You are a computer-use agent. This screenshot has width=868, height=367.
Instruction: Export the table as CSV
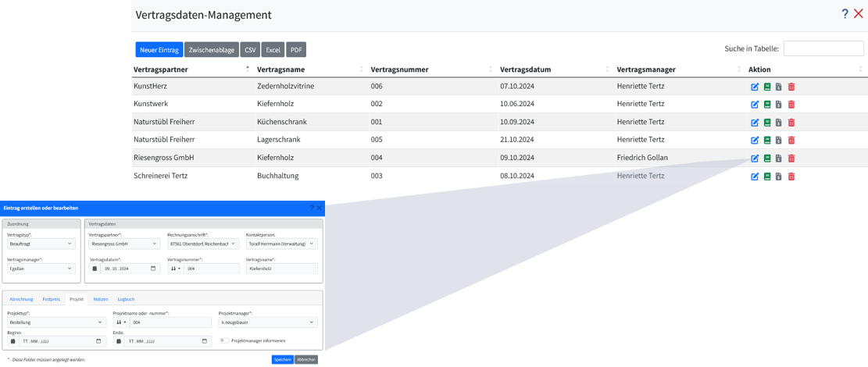[250, 50]
